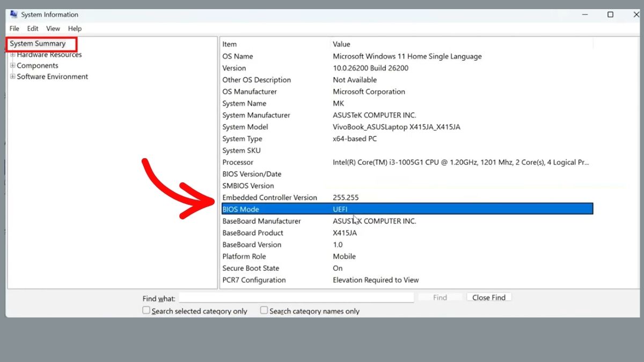Screen dimensions: 644x362
Task: Select System Summary in the tree
Action: pyautogui.click(x=38, y=43)
